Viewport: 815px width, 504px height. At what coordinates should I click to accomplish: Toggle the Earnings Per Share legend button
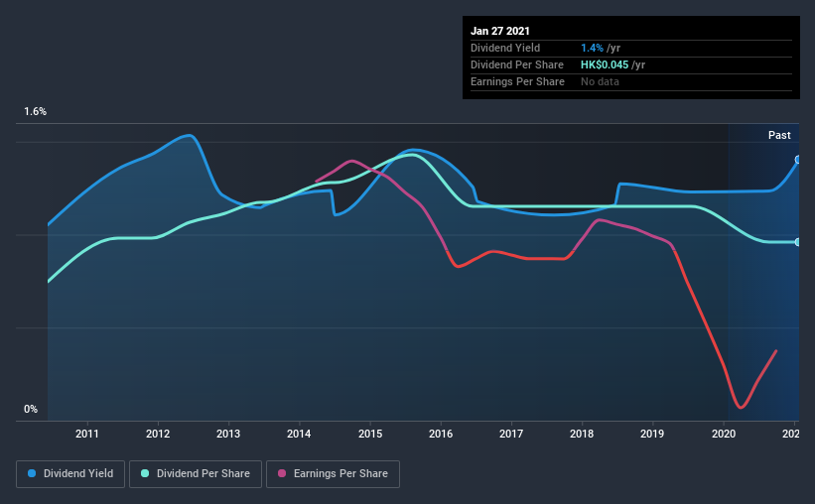pyautogui.click(x=334, y=474)
